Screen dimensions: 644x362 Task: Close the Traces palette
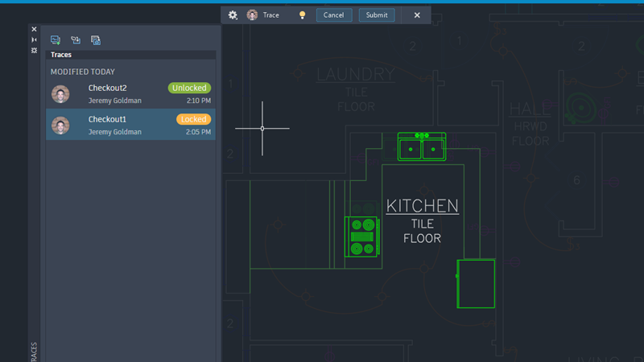tap(34, 29)
